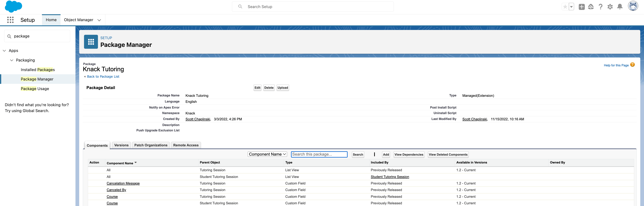The image size is (644, 206).
Task: Click inside the Search this package field
Action: 319,154
